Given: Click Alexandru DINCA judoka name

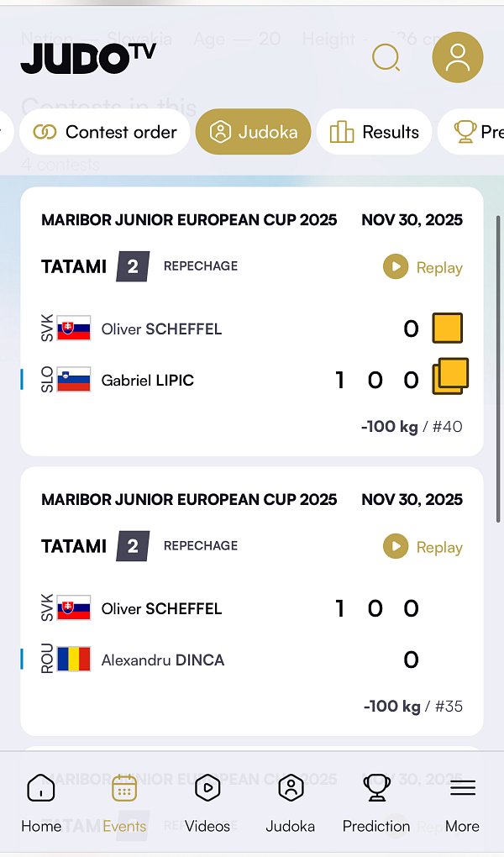Looking at the screenshot, I should click(x=162, y=660).
